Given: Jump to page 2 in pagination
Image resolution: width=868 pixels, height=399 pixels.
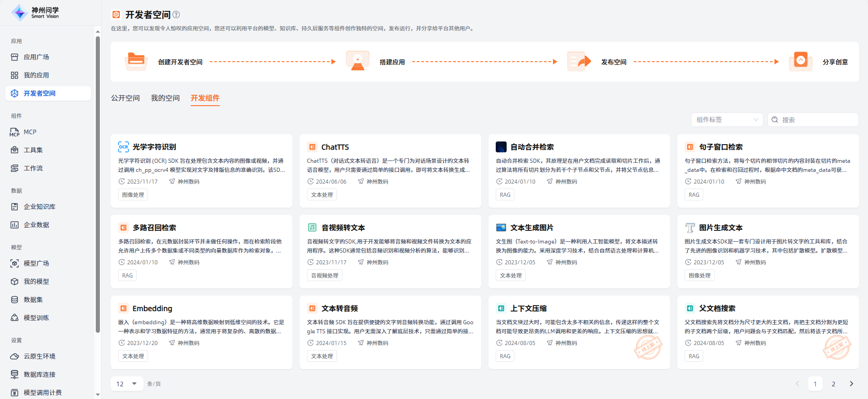Looking at the screenshot, I should tap(833, 384).
